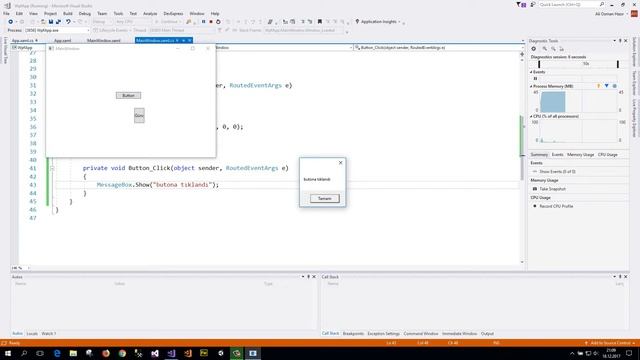Viewport: 640px width, 360px height.
Task: Click the left timeline handle in the diagnostics ruler
Action: click(x=539, y=64)
